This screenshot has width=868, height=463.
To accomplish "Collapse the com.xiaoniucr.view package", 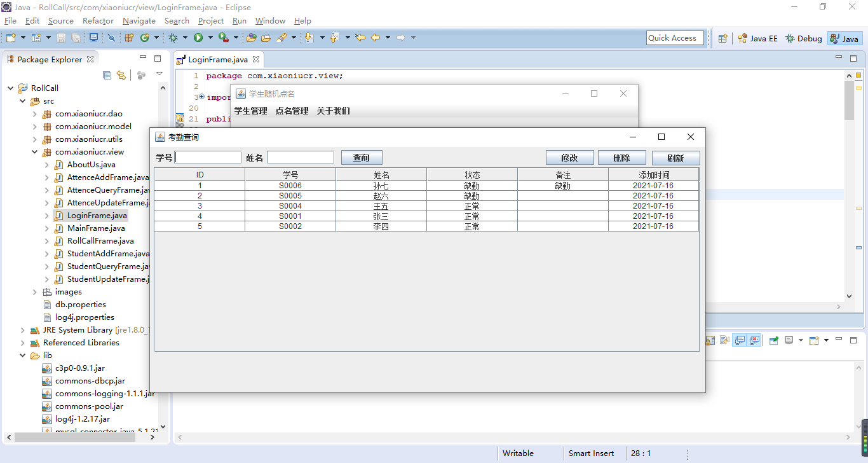I will tap(34, 152).
